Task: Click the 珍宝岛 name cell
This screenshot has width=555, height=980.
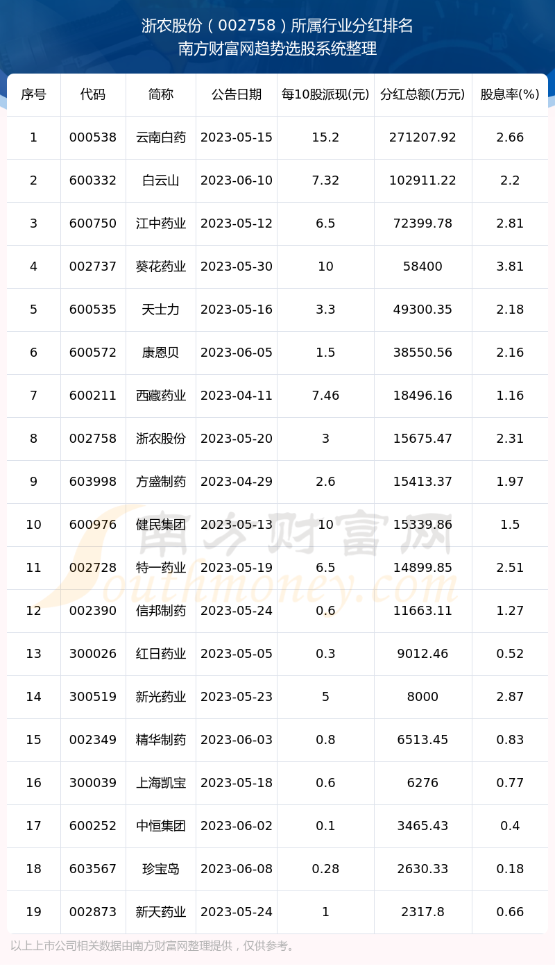Action: [x=161, y=869]
